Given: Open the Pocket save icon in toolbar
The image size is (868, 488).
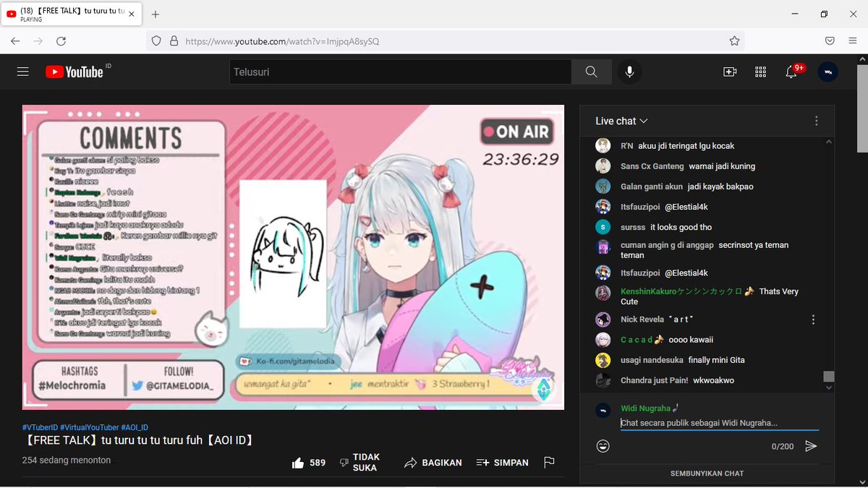Looking at the screenshot, I should [x=830, y=41].
